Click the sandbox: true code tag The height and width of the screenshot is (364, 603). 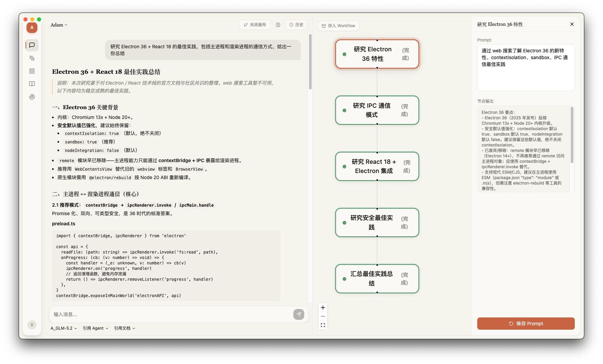point(81,142)
